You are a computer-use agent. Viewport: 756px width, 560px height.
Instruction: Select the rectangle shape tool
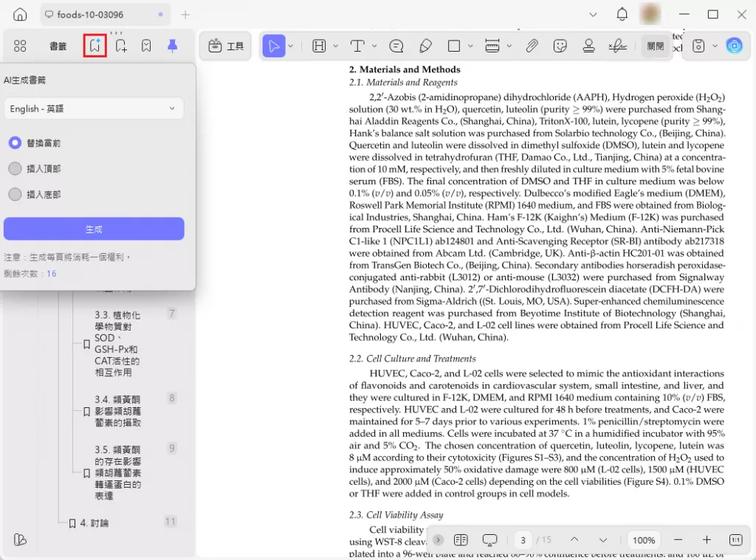(453, 45)
